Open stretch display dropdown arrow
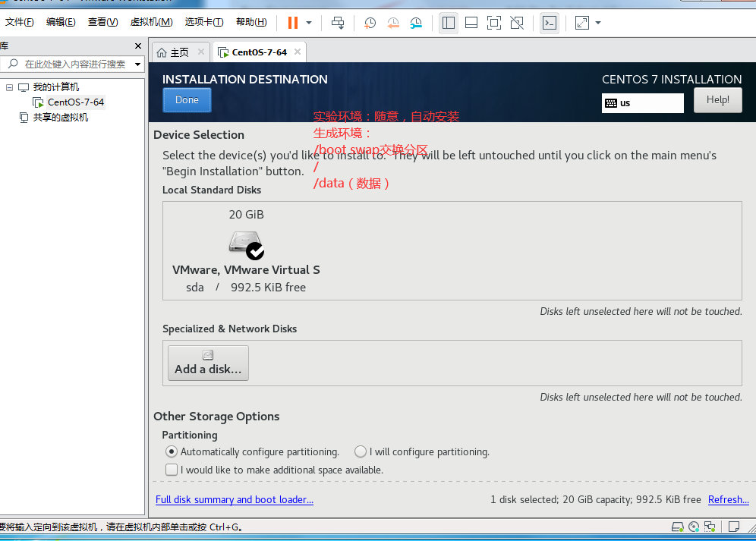Viewport: 756px width, 541px height. pos(598,23)
